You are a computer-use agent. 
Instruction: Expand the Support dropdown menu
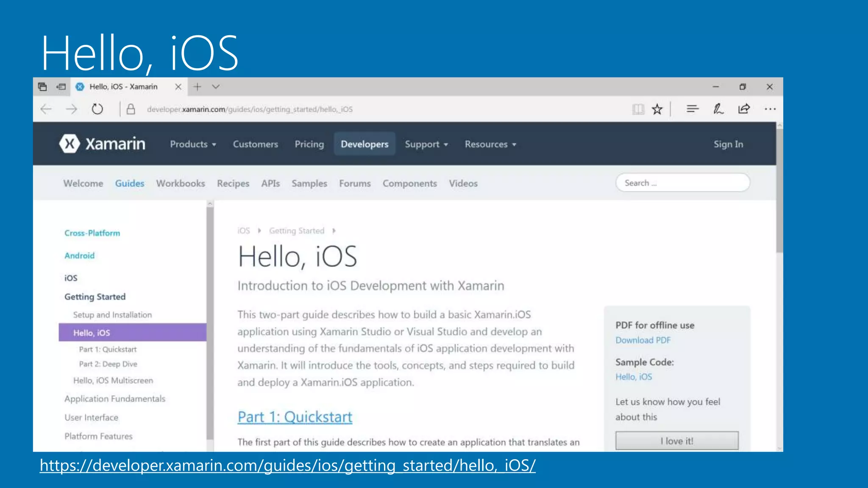tap(426, 144)
